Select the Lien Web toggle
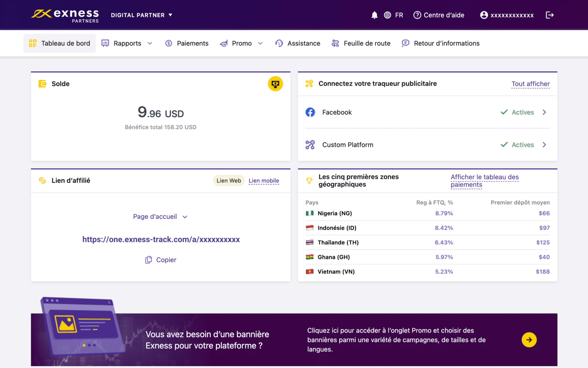The image size is (588, 368). tap(229, 180)
